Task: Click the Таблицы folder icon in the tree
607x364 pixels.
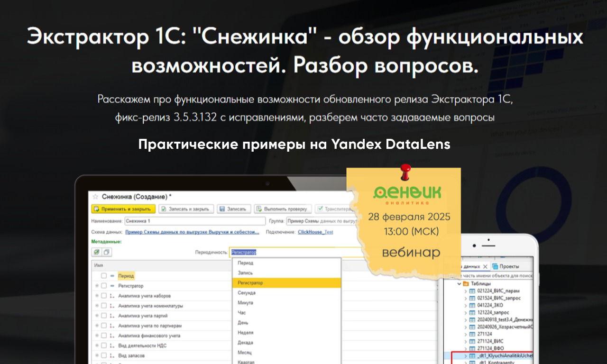Action: (x=466, y=283)
